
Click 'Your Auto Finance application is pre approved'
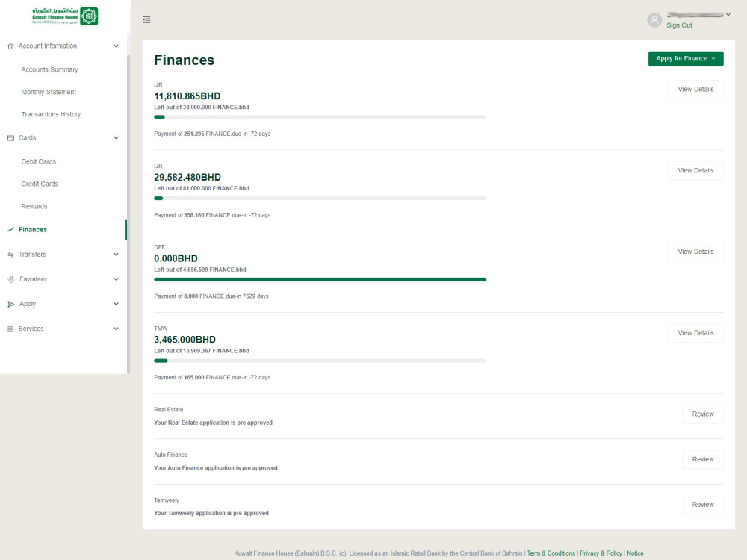point(215,468)
